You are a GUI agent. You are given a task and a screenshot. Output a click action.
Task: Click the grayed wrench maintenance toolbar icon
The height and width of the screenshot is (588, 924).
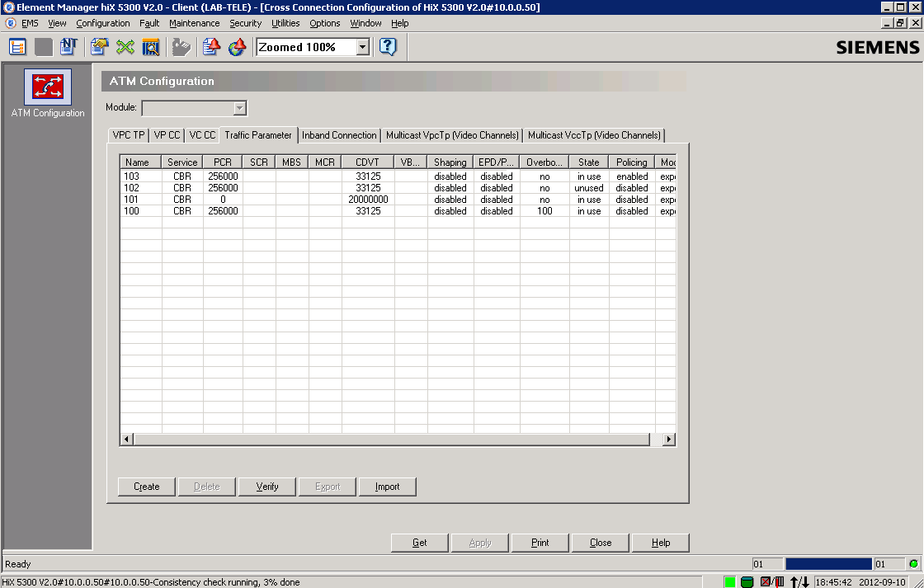point(181,47)
